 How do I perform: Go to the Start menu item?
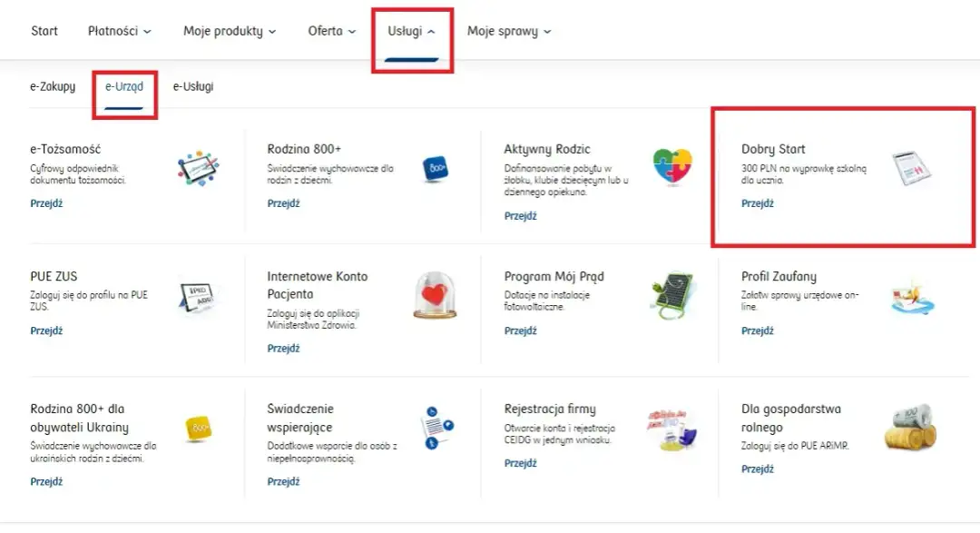44,31
